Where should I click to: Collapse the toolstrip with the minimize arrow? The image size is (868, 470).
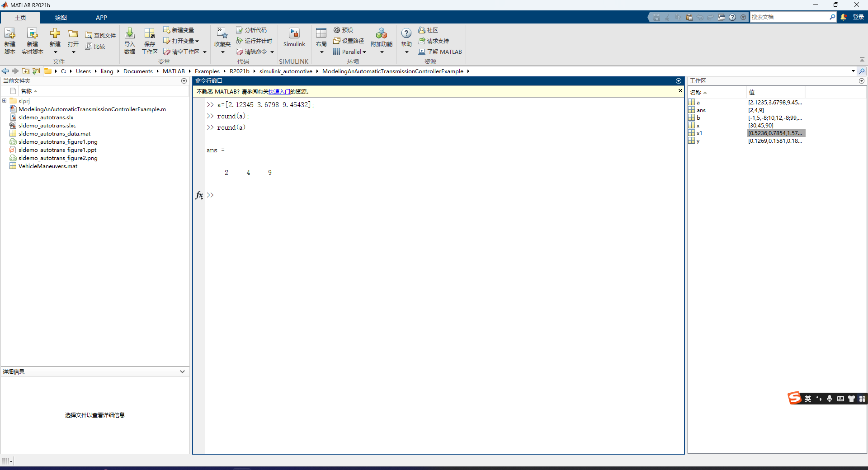[862, 60]
